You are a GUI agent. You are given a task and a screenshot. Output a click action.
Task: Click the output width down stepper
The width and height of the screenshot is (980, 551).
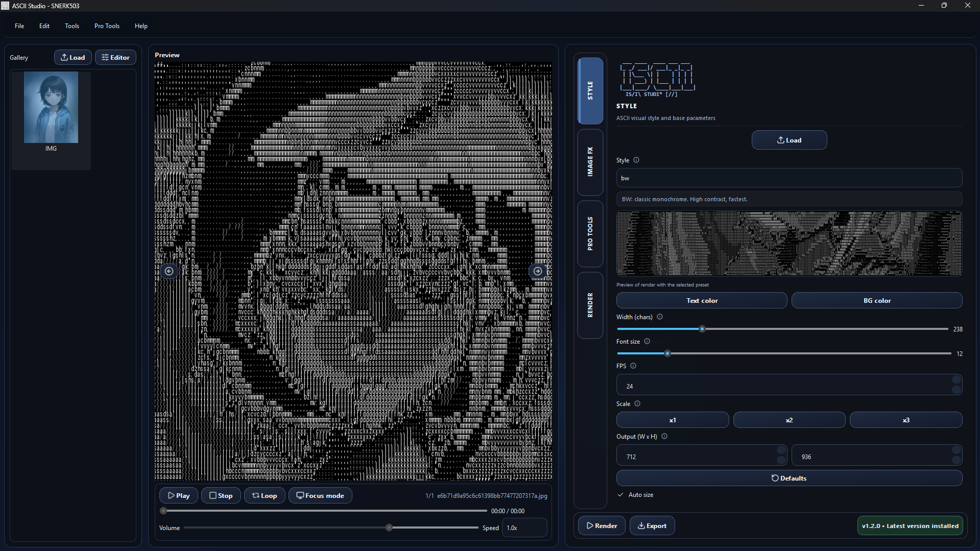[x=780, y=459]
